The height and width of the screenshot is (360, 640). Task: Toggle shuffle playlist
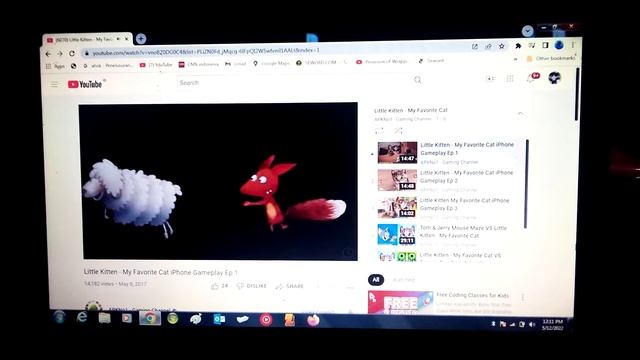pyautogui.click(x=398, y=131)
